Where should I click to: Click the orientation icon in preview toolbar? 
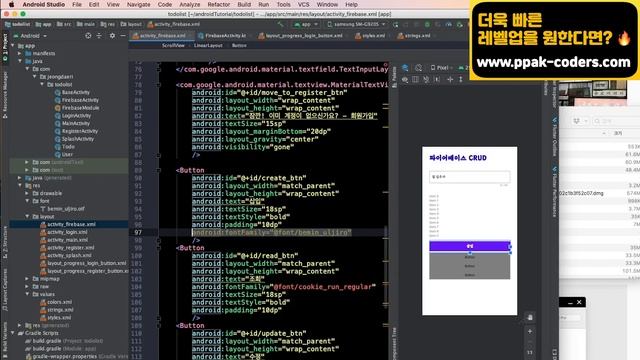coord(418,68)
